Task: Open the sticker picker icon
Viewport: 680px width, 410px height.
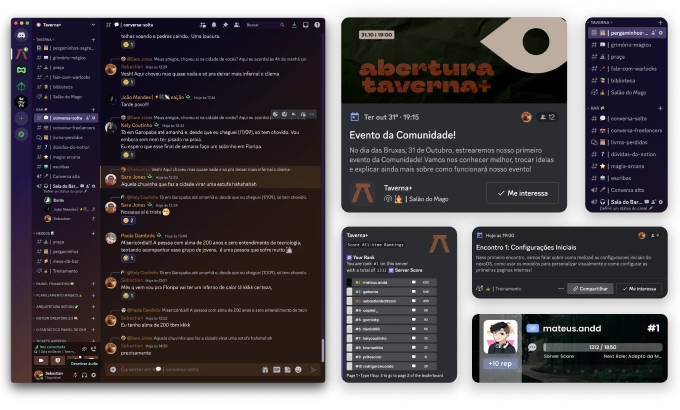Action: point(287,370)
